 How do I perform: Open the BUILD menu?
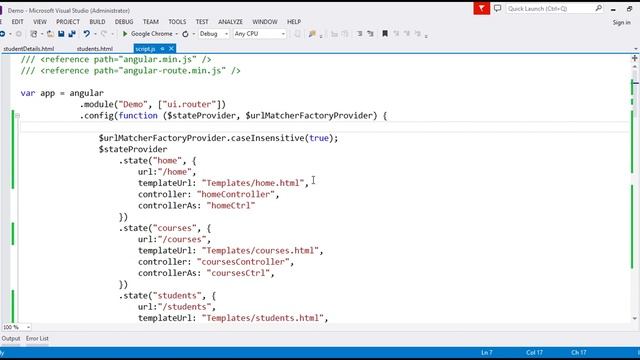click(97, 22)
